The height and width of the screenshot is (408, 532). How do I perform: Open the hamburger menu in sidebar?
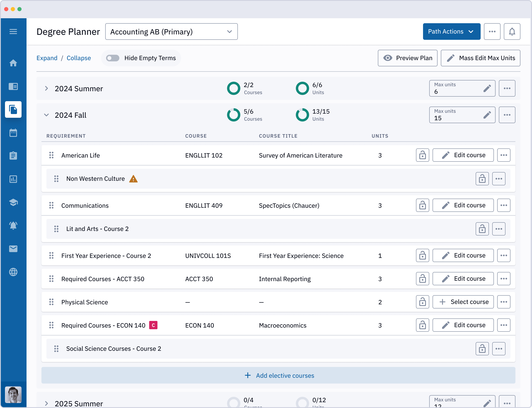pos(13,32)
